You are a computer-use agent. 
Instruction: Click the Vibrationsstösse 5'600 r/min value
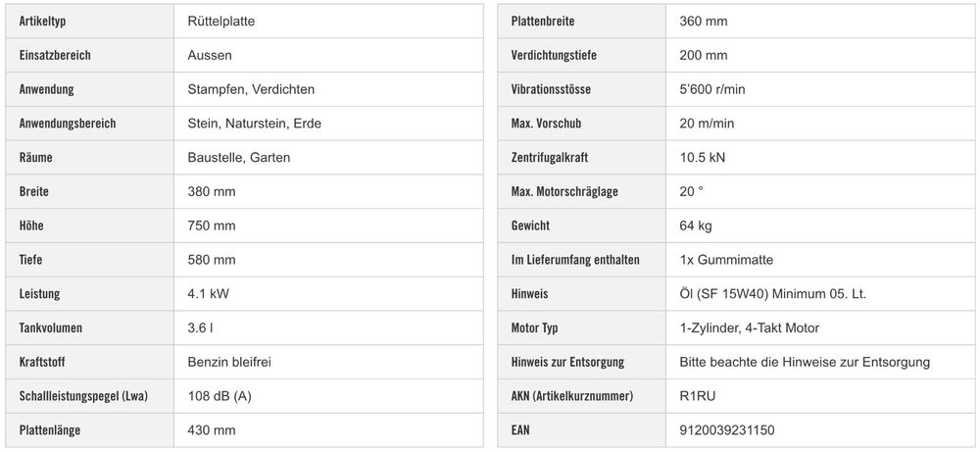click(712, 89)
